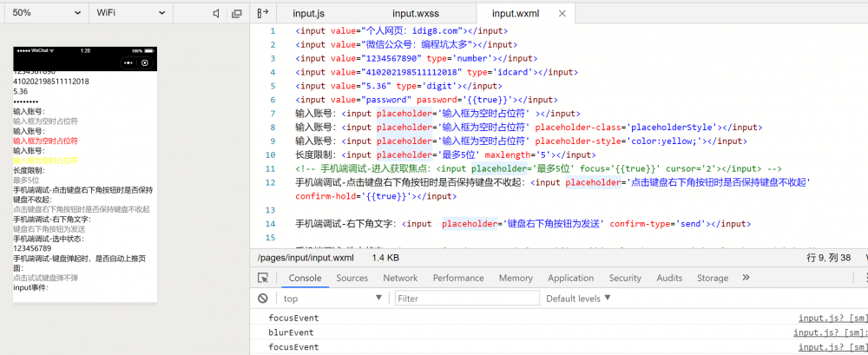Click the console Filter input field
The image size is (868, 355).
coord(467,299)
